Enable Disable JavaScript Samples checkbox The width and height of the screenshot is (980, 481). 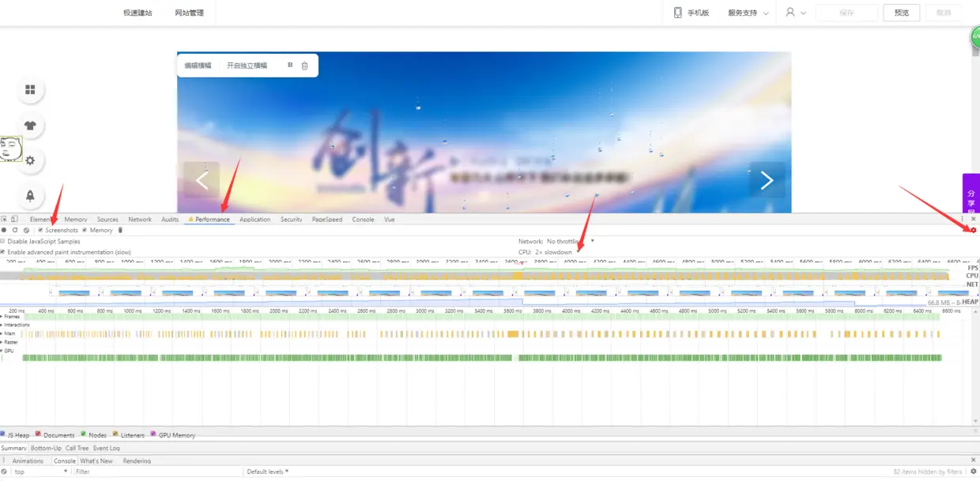coord(3,241)
